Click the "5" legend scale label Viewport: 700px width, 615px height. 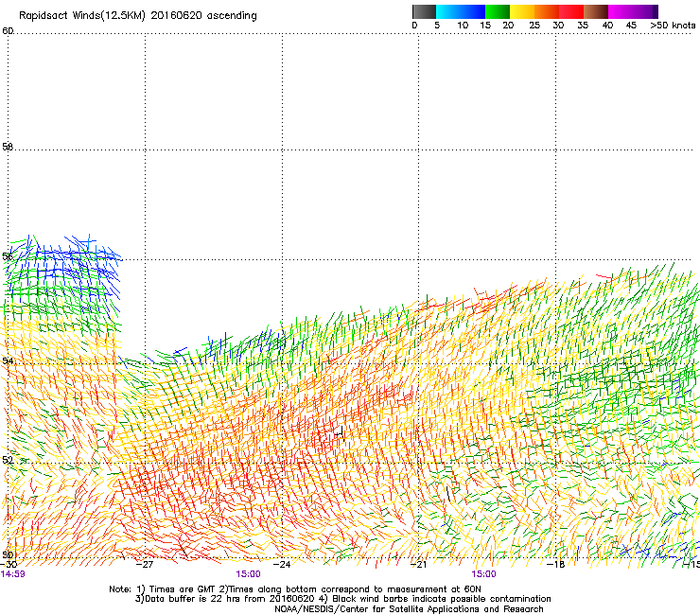point(437,26)
